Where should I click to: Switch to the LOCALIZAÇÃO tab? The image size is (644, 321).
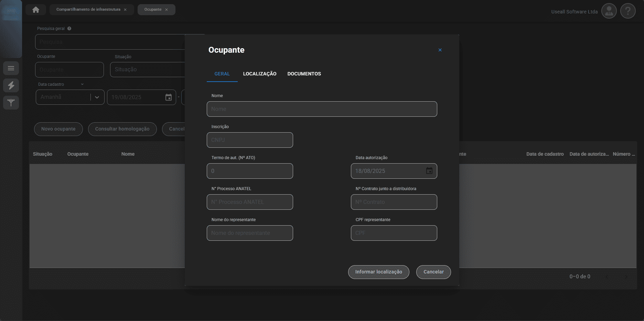coord(259,74)
